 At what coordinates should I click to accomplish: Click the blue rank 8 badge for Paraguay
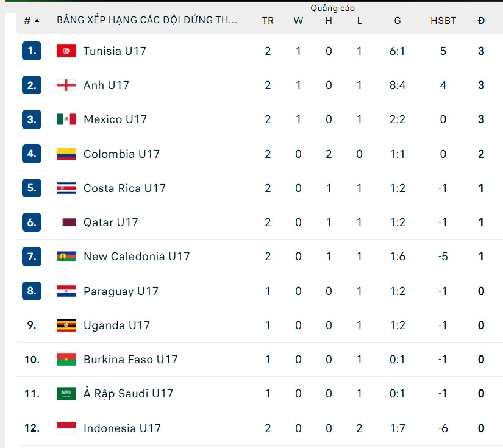tap(32, 291)
